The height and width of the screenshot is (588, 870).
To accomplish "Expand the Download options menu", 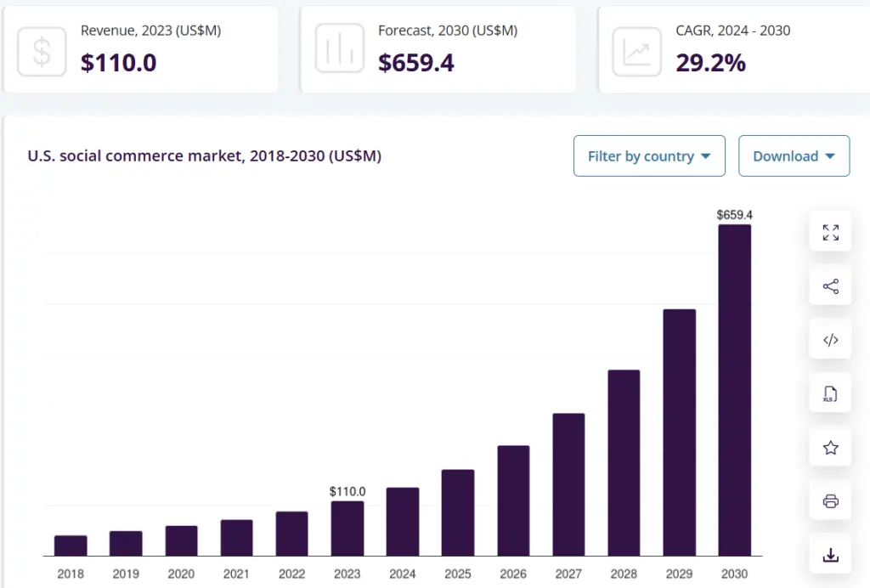I will (794, 156).
